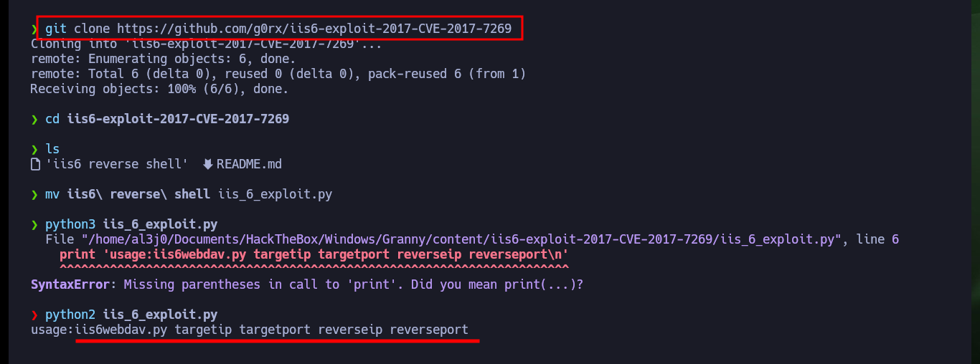Click the file icon beside 'iis6 reverse shell'
Viewport: 980px width, 364px height.
[34, 164]
